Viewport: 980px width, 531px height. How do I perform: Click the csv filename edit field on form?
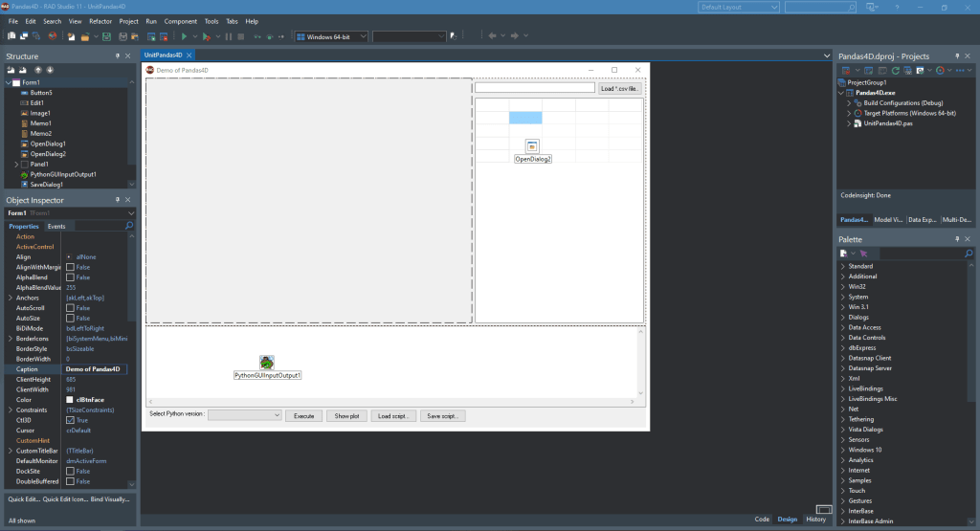534,87
